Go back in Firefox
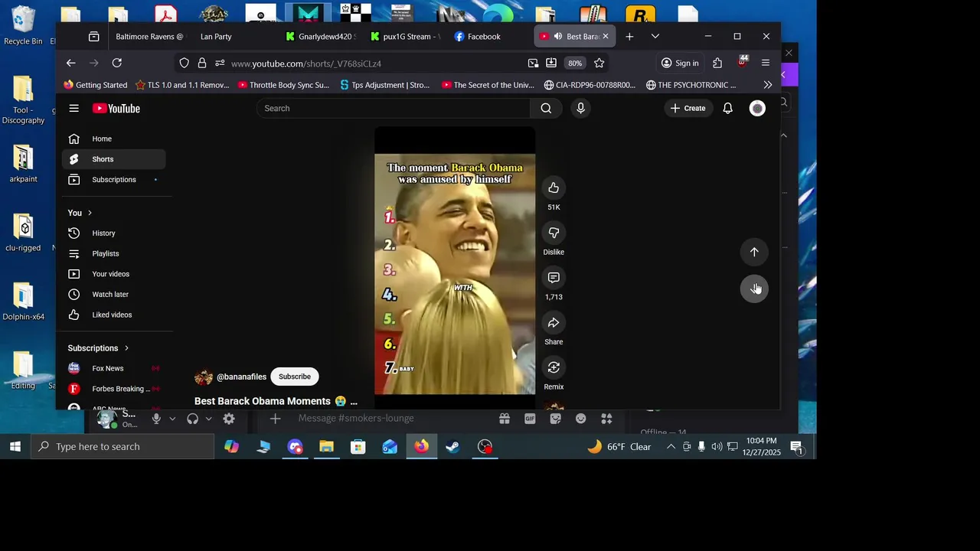 tap(70, 63)
